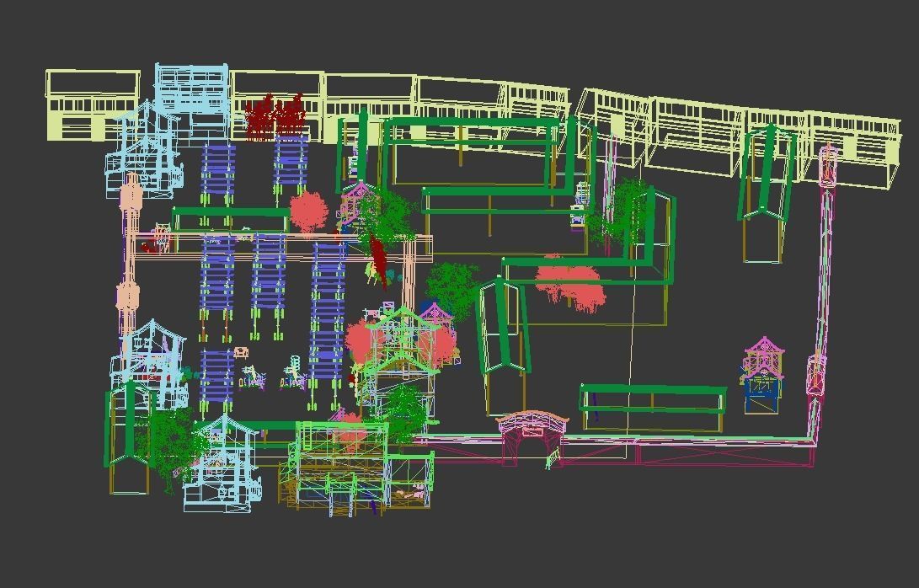Select the pink arched bridge gate wireframe
Screen dimensions: 919x588
click(x=532, y=438)
